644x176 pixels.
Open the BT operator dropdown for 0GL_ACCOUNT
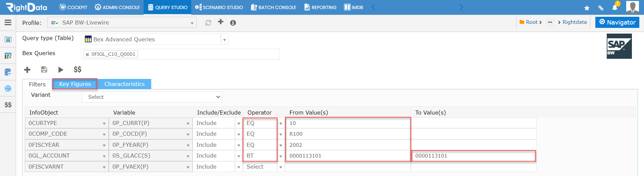(264, 156)
